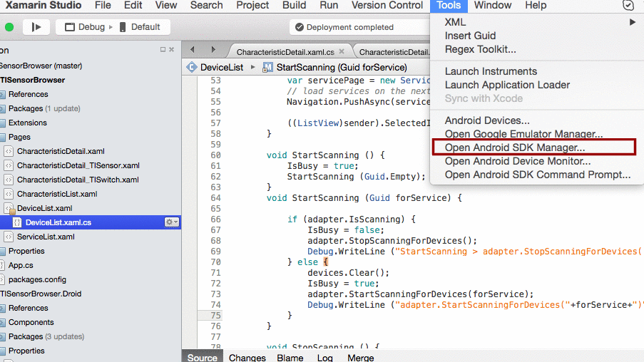Open the Search menu
The height and width of the screenshot is (362, 644).
[206, 5]
